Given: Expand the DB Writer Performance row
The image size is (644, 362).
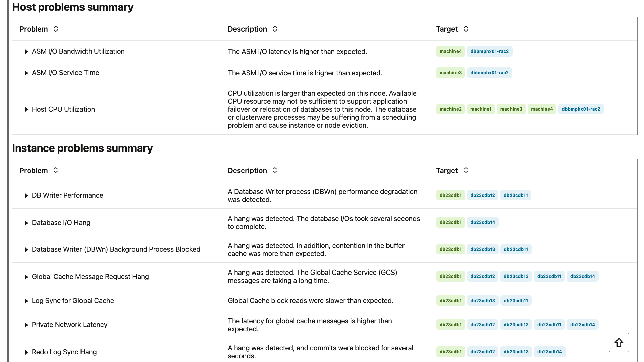Looking at the screenshot, I should [26, 195].
